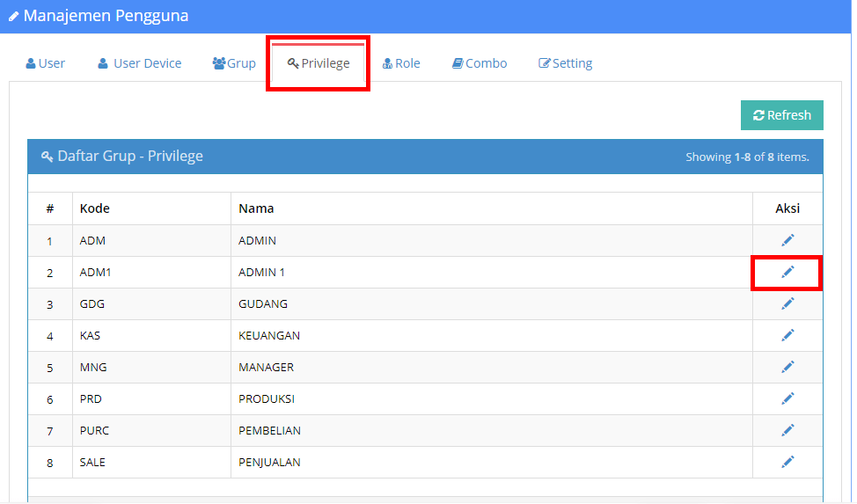Edit privileges for the GUDANG group
This screenshot has height=504, width=857.
pos(787,303)
